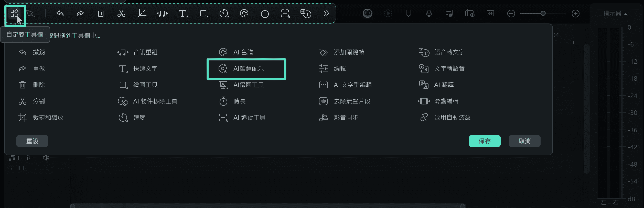Select 音訊重組 in customize list
The width and height of the screenshot is (644, 208).
pos(137,52)
